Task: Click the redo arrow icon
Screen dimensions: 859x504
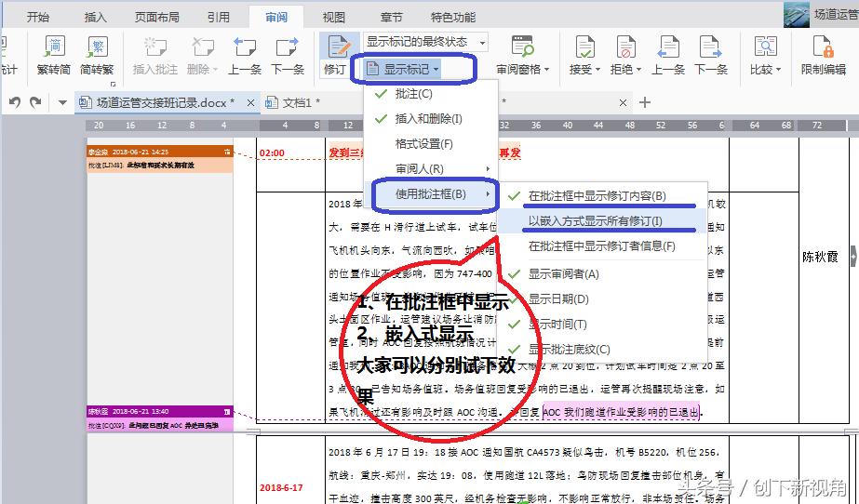Action: 35,102
